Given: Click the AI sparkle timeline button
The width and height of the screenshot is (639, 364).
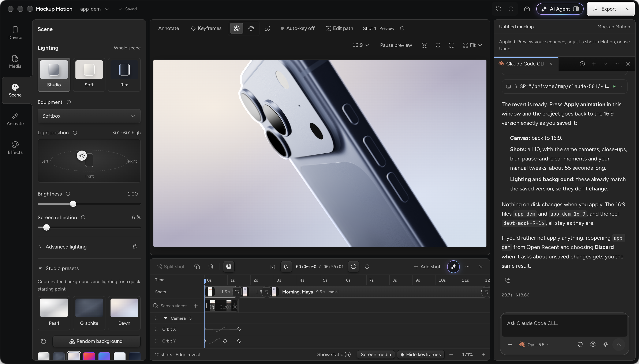Looking at the screenshot, I should click(453, 266).
